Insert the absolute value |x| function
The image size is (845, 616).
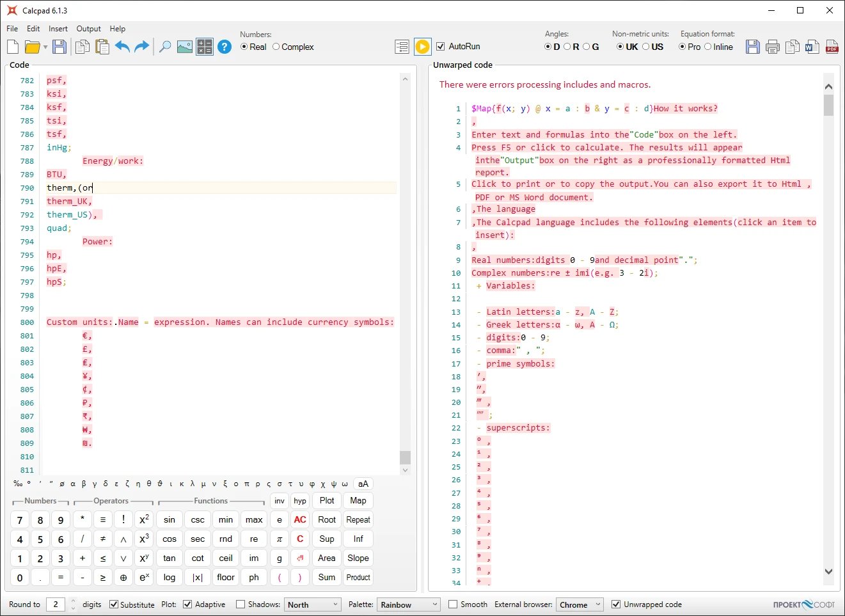point(198,578)
